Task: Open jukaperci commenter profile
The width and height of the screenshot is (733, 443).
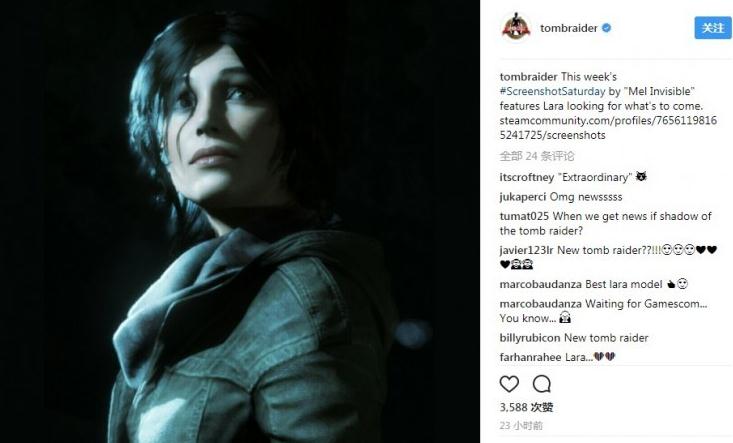Action: (x=523, y=197)
